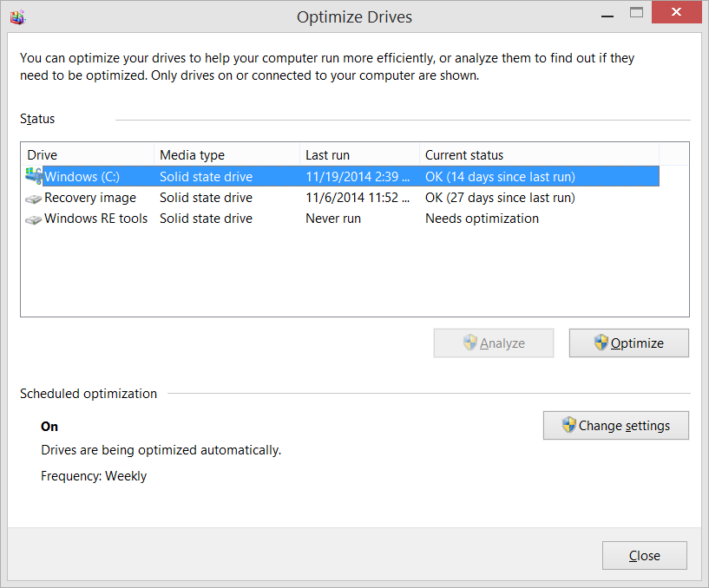Click the Optimize Drives app icon in title bar
Screen dimensions: 709x588
(17, 16)
